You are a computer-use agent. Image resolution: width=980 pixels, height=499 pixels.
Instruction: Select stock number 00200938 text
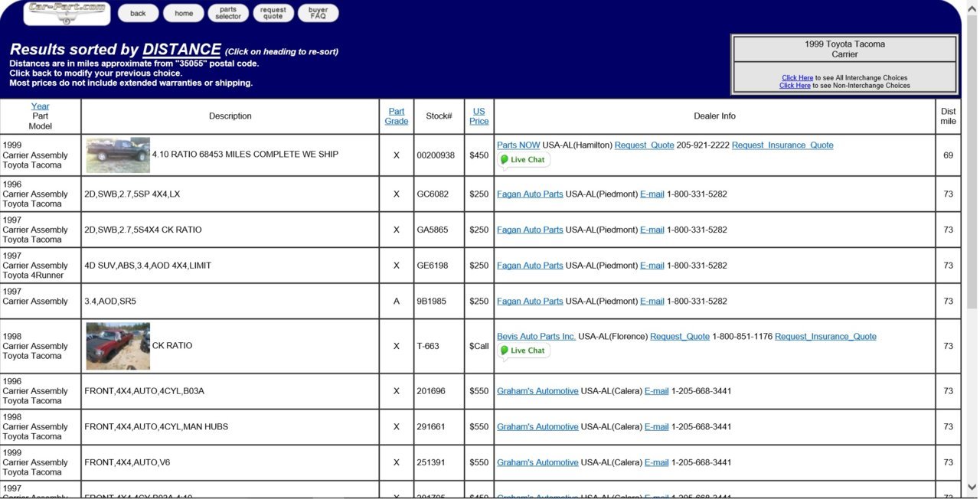pyautogui.click(x=436, y=155)
